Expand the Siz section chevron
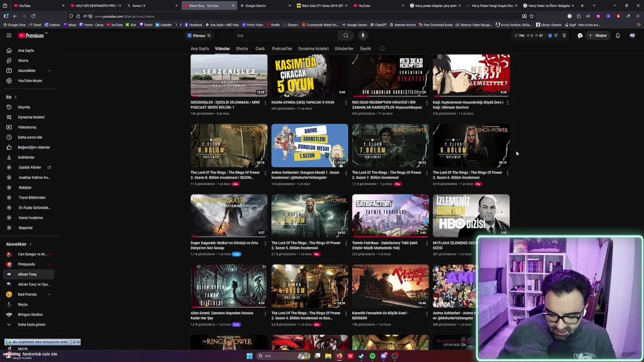The height and width of the screenshot is (362, 644). (x=15, y=97)
